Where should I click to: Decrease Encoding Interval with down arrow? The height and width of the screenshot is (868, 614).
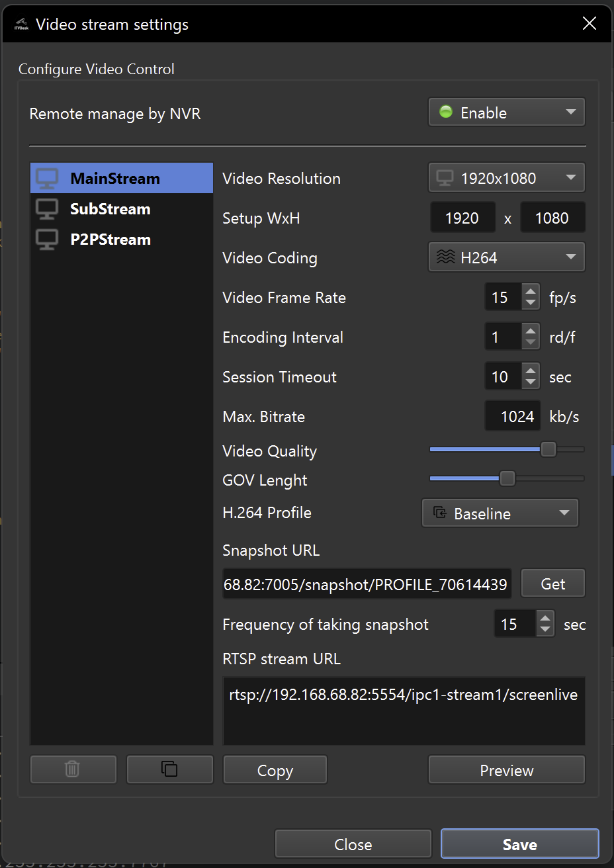coord(531,343)
